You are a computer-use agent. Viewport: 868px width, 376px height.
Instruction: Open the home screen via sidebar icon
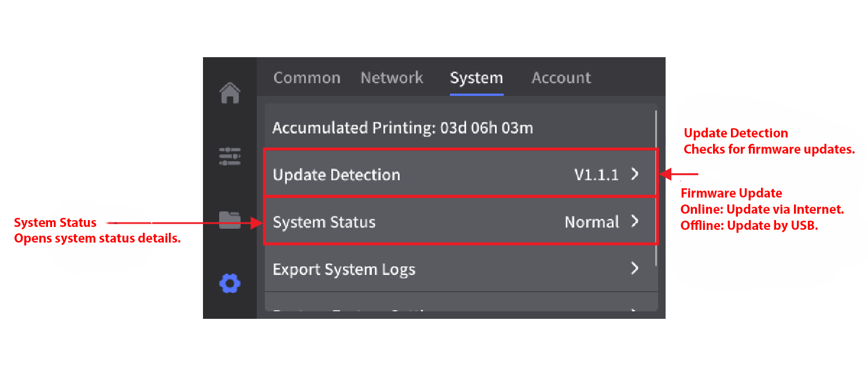tap(230, 93)
